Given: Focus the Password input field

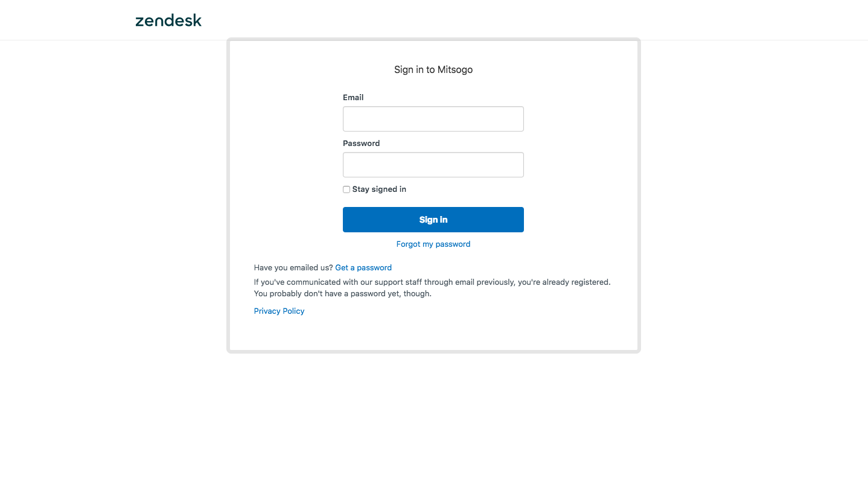Looking at the screenshot, I should pyautogui.click(x=433, y=165).
